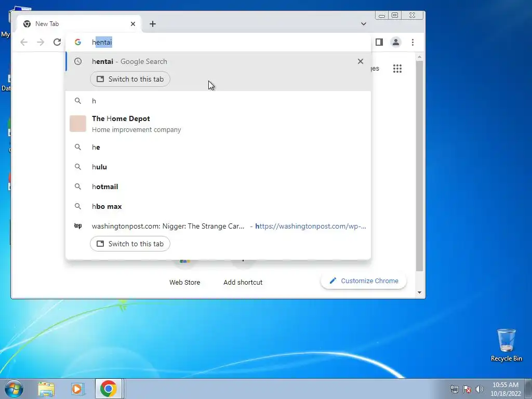The image size is (532, 399).
Task: Click the Chrome taskbar icon
Action: [x=109, y=389]
